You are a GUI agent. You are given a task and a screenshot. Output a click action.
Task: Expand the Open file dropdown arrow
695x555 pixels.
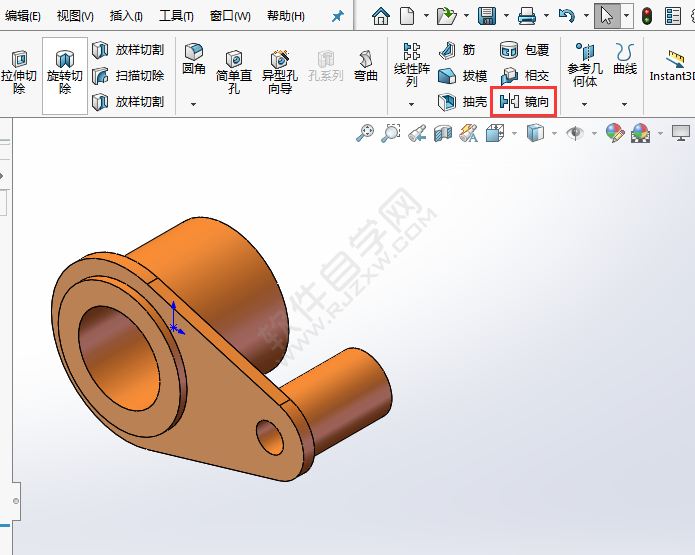pos(466,16)
